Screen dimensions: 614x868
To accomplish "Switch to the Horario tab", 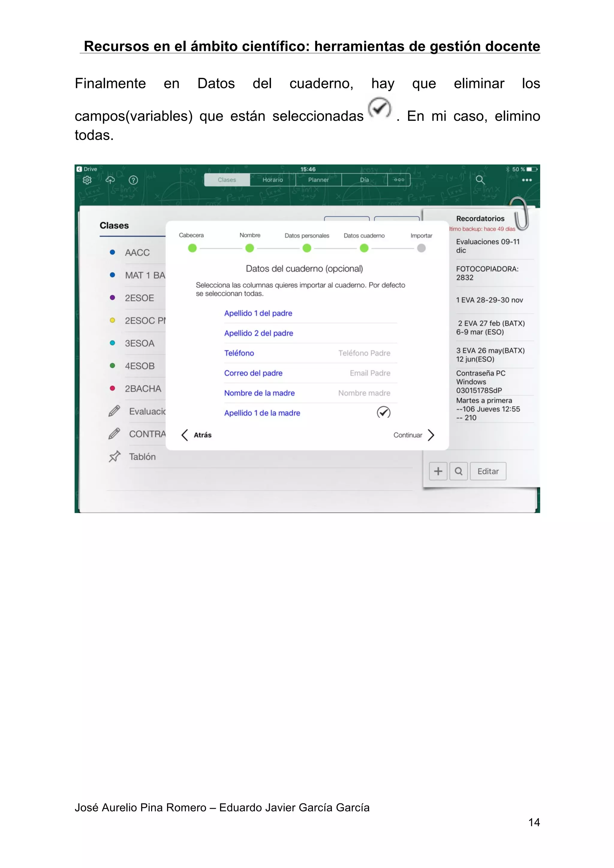I will [x=273, y=180].
